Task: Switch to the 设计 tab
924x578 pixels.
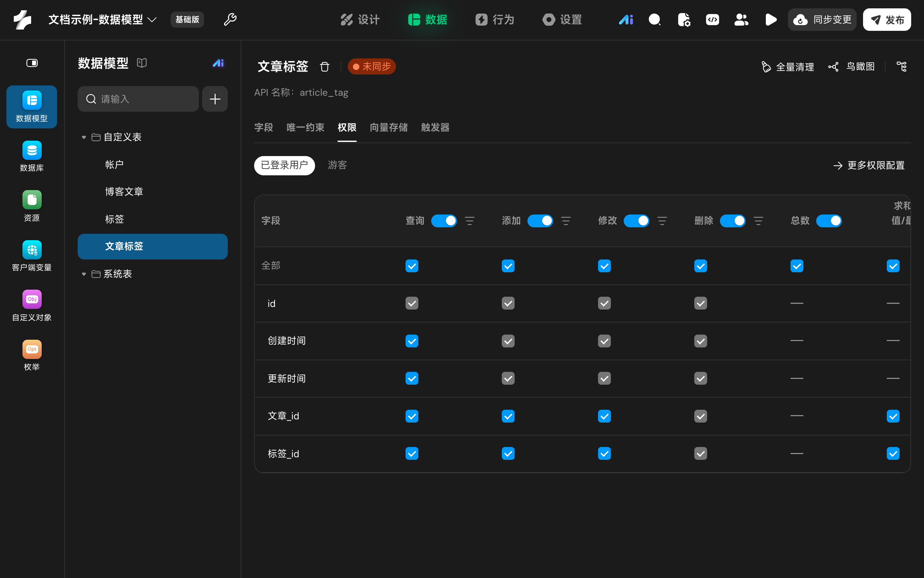Action: (360, 20)
